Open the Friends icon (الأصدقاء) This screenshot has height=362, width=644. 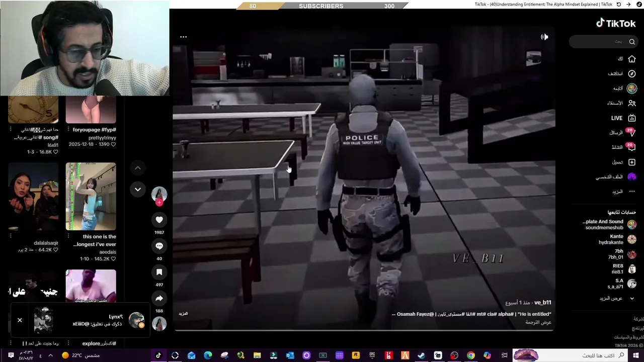coord(632,103)
